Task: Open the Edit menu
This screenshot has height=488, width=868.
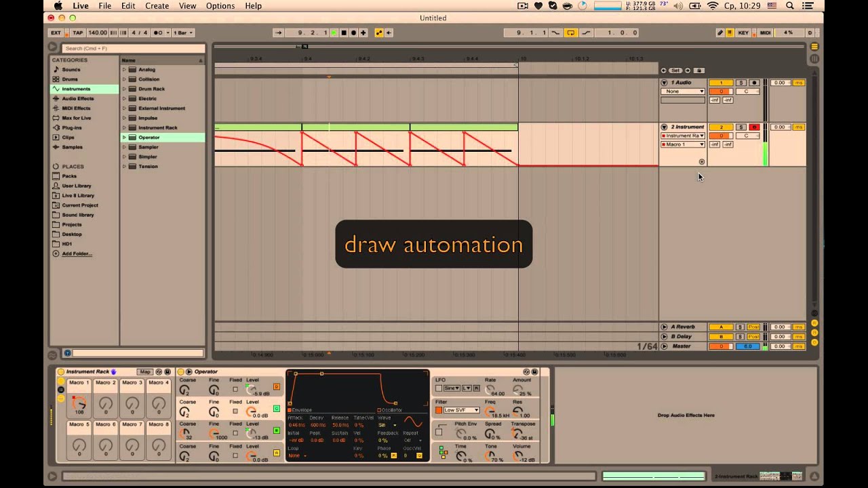Action: (x=128, y=6)
